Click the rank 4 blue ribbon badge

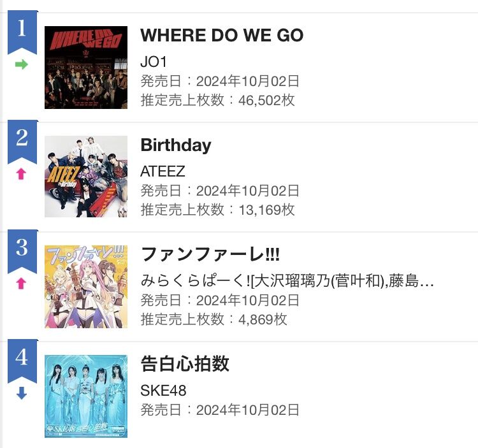coord(22,359)
